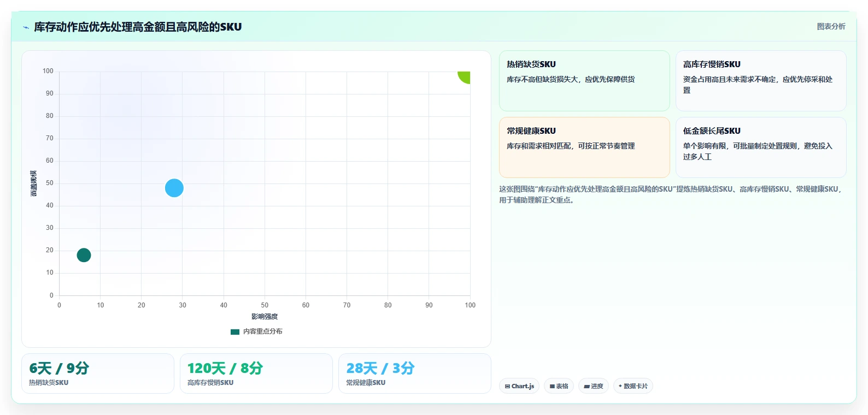Image resolution: width=868 pixels, height=415 pixels.
Task: Open the 常规健康SKU card
Action: point(584,147)
